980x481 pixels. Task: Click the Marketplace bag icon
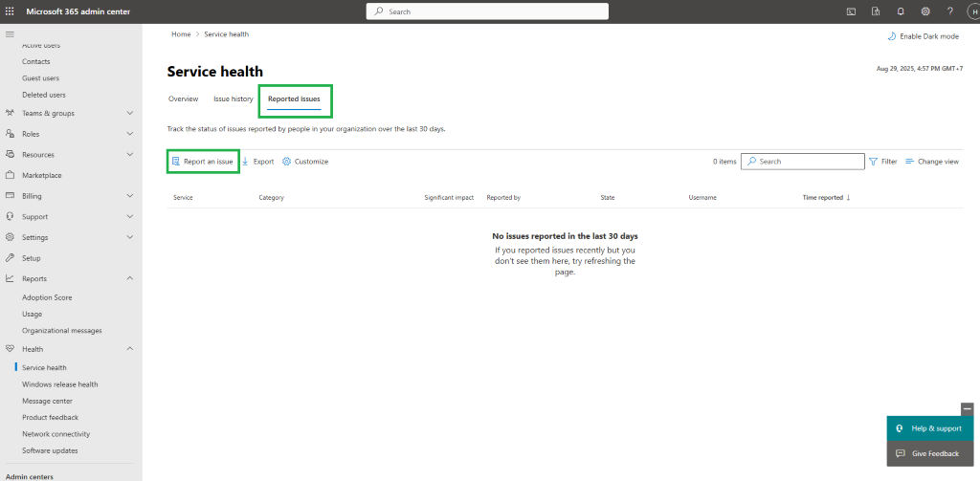[x=10, y=175]
